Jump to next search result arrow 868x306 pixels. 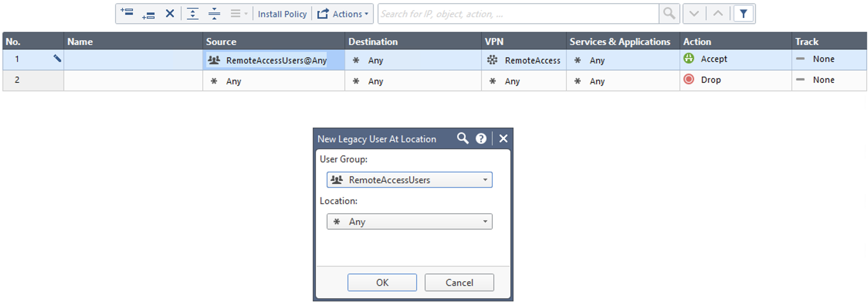point(694,14)
